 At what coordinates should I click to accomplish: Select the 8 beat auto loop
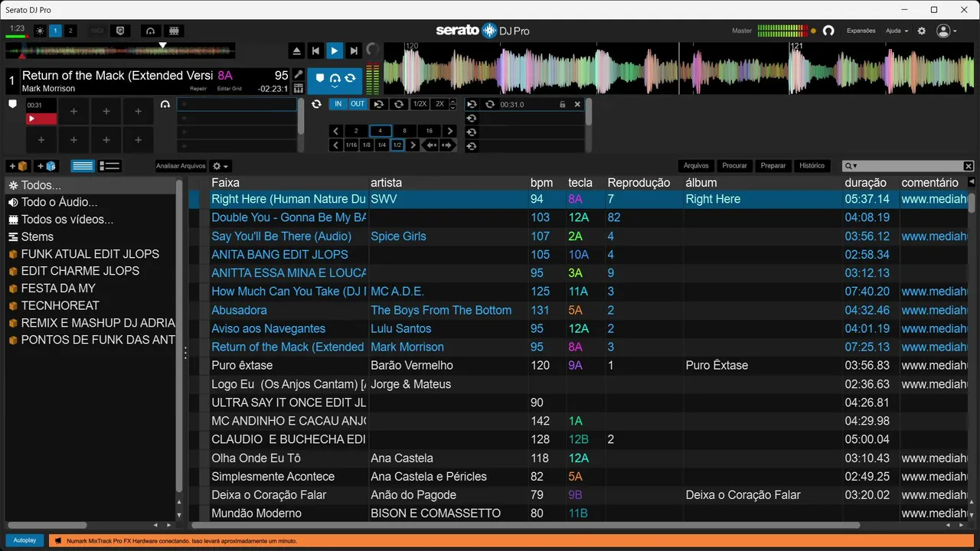click(404, 131)
